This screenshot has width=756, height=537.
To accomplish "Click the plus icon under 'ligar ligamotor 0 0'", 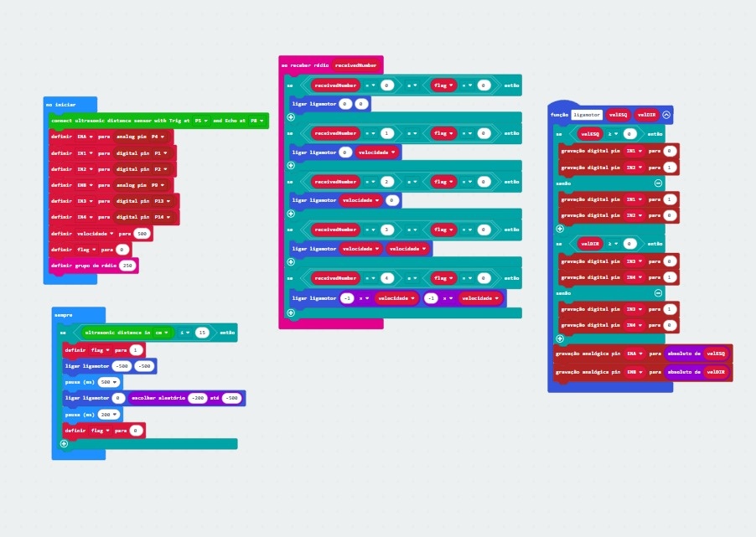I will (x=291, y=117).
